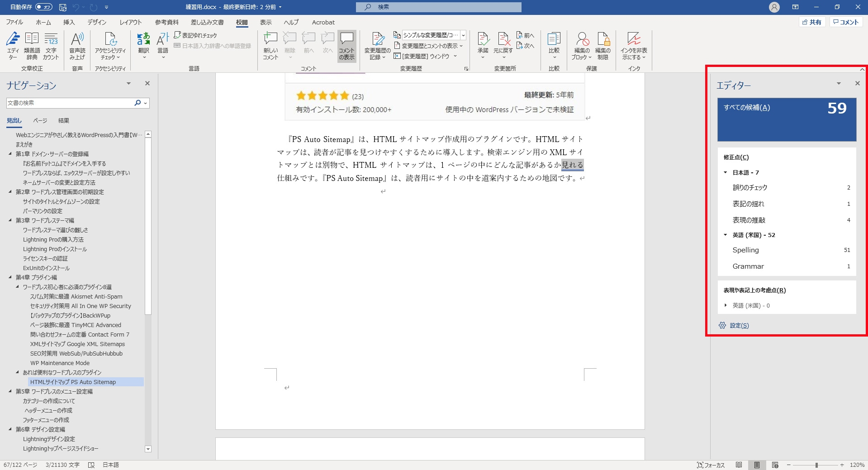Click the 共有 share button
The height and width of the screenshot is (470, 868).
coord(812,22)
